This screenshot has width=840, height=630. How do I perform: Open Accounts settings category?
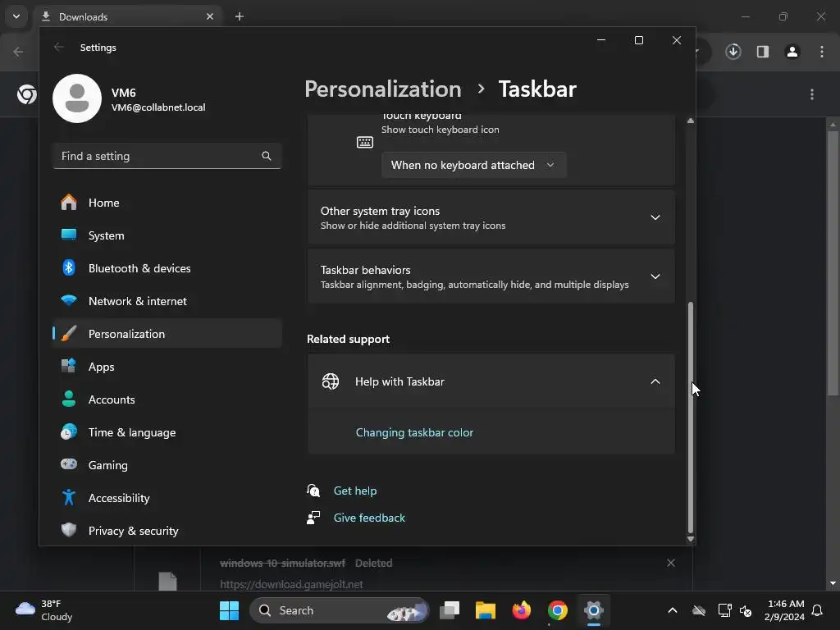(167, 399)
